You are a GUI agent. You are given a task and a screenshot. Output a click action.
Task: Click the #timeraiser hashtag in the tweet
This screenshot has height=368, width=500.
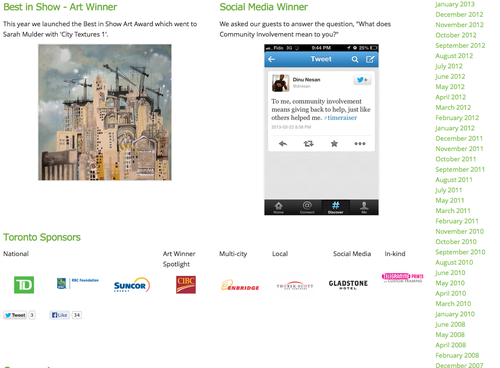tap(340, 118)
